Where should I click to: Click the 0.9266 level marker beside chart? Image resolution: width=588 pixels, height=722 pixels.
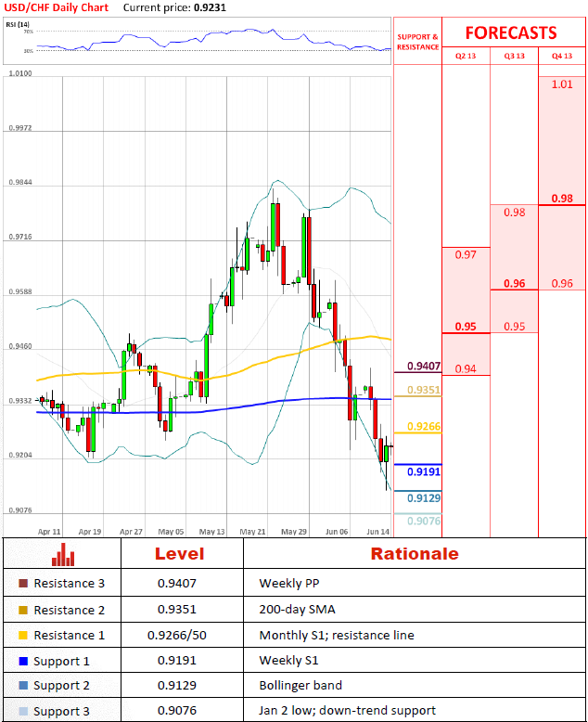424,426
